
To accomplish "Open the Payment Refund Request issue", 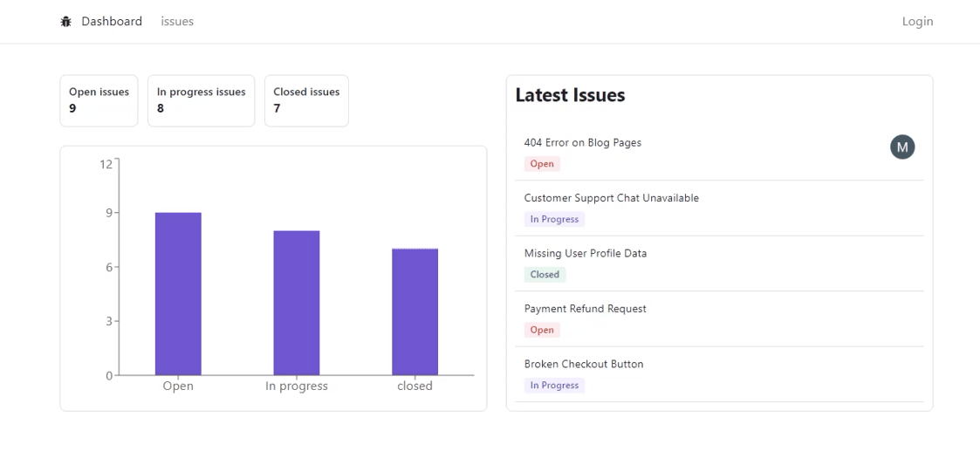I will (x=585, y=309).
